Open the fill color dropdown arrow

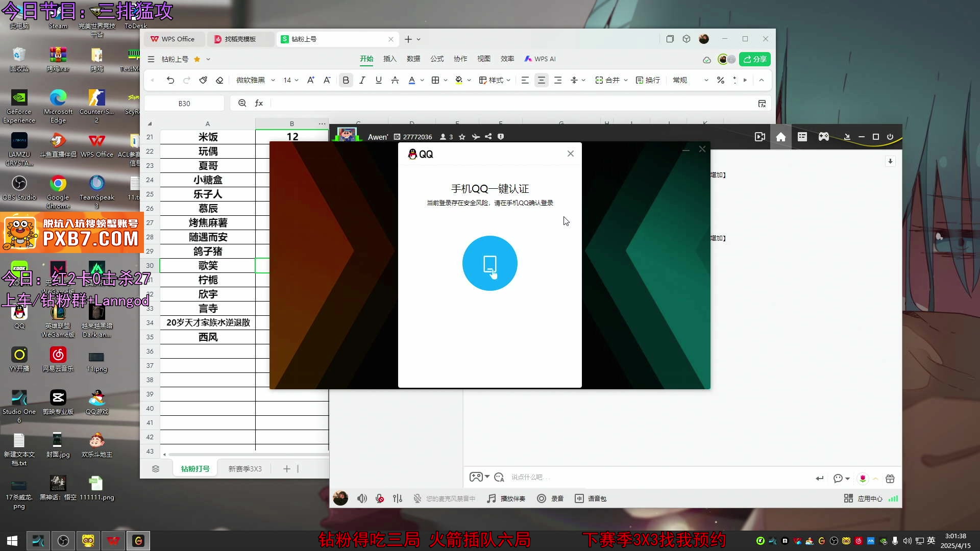point(469,80)
